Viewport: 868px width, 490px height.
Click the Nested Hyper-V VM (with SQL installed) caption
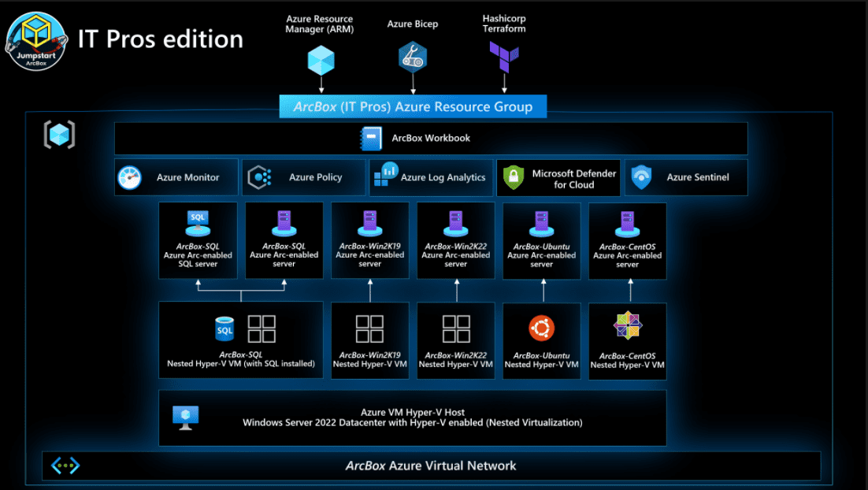tap(241, 364)
